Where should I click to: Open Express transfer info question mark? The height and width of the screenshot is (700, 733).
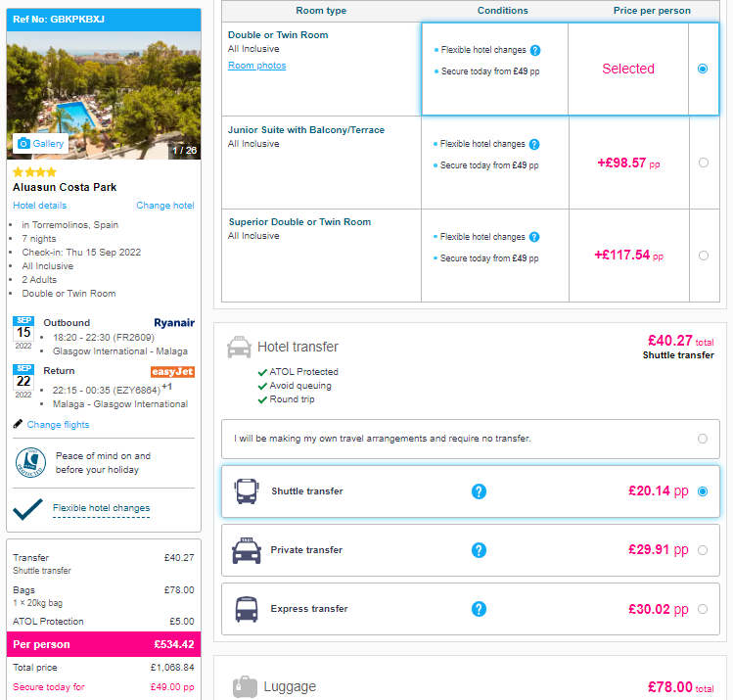coord(479,609)
